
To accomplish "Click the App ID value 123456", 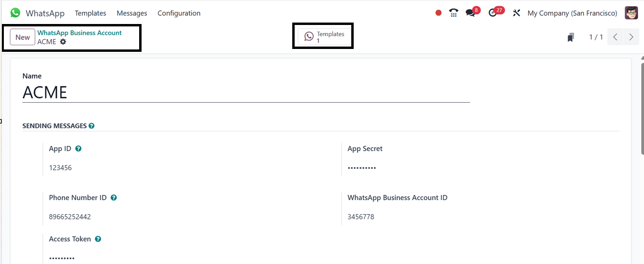I will (x=60, y=168).
